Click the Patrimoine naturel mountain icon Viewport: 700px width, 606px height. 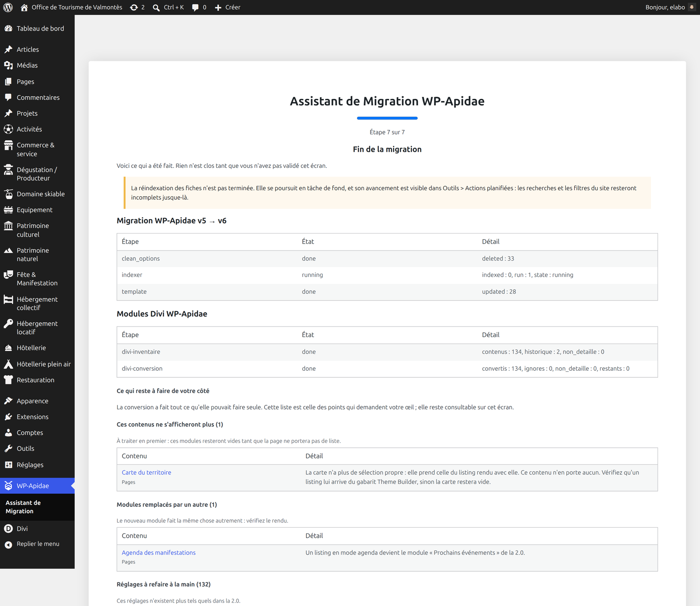pyautogui.click(x=8, y=251)
